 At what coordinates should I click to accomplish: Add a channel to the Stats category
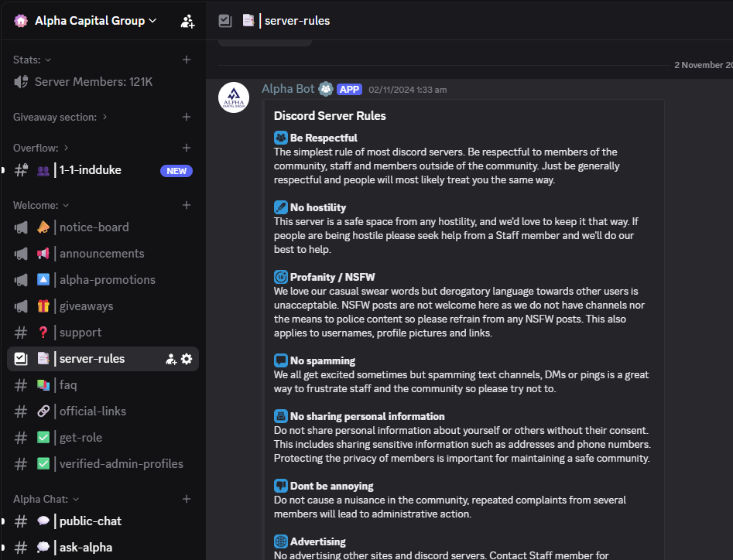pyautogui.click(x=187, y=60)
